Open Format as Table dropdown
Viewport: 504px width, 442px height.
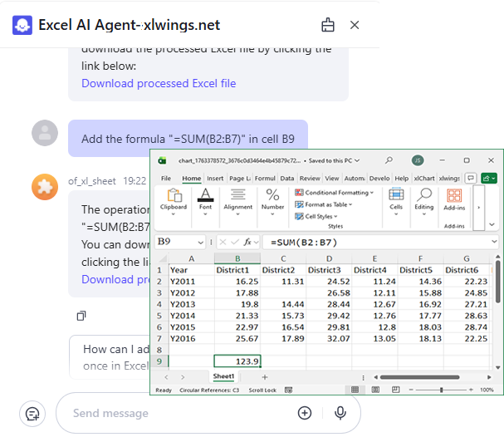[x=323, y=204]
